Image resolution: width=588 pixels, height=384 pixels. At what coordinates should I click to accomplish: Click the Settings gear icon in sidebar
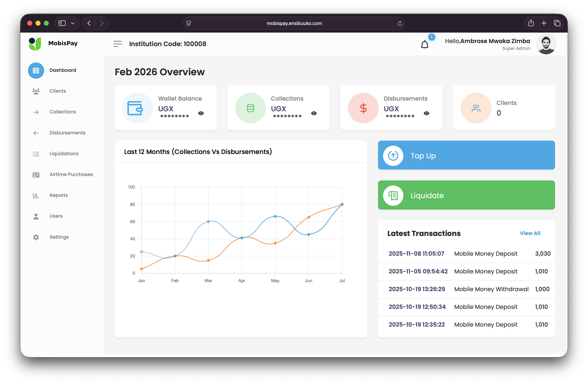(x=36, y=237)
